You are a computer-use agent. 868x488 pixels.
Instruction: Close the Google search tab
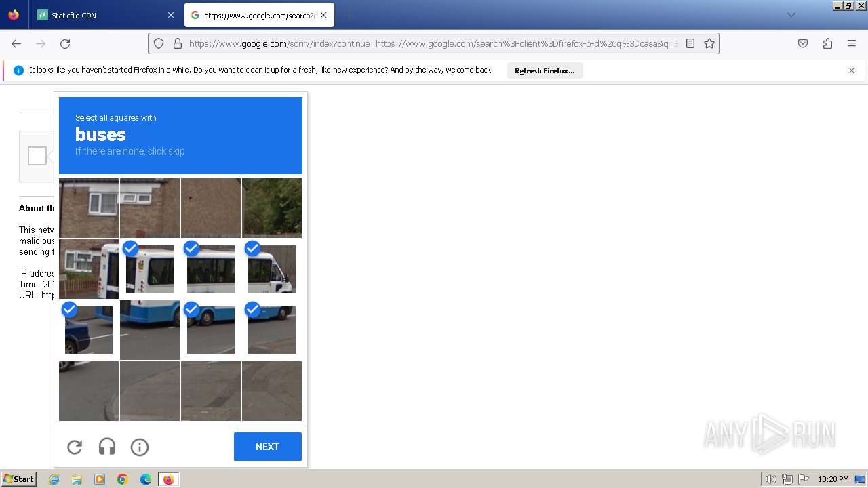[323, 15]
